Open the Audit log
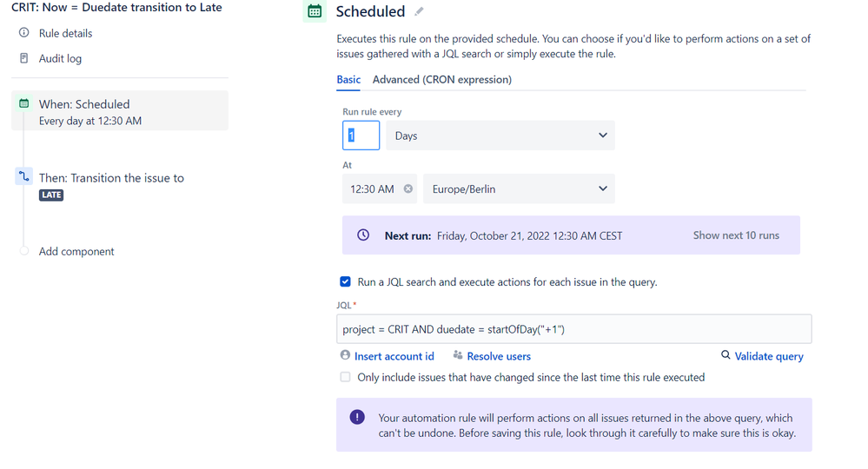This screenshot has width=868, height=469. tap(60, 59)
